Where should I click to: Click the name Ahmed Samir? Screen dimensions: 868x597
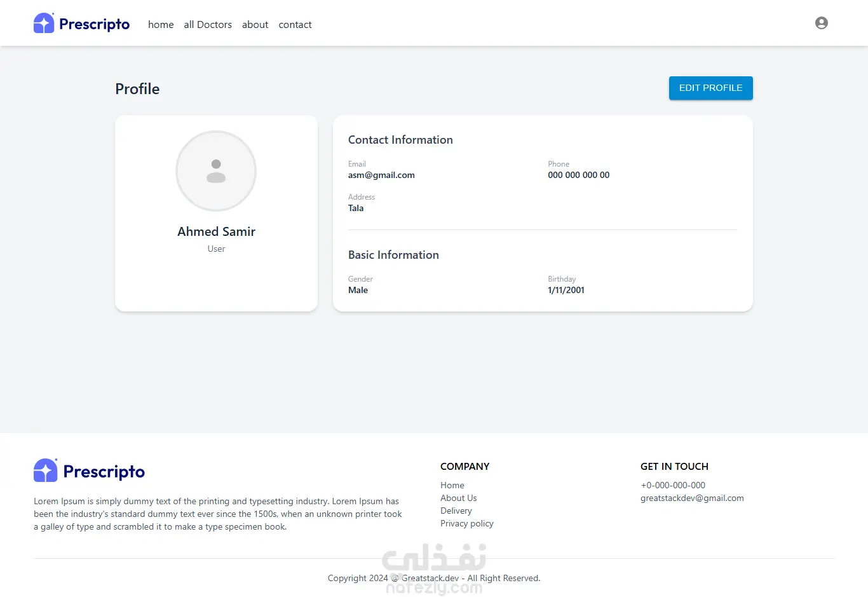tap(216, 231)
